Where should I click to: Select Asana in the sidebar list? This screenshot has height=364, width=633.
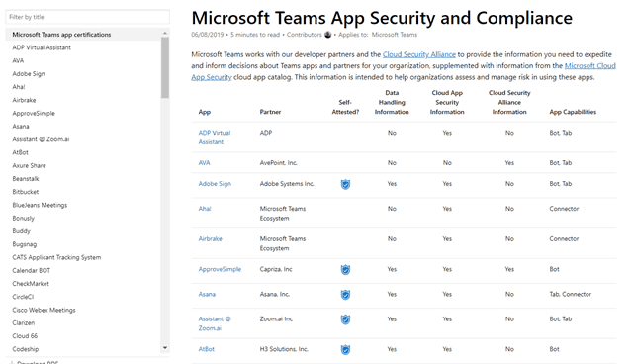point(21,127)
